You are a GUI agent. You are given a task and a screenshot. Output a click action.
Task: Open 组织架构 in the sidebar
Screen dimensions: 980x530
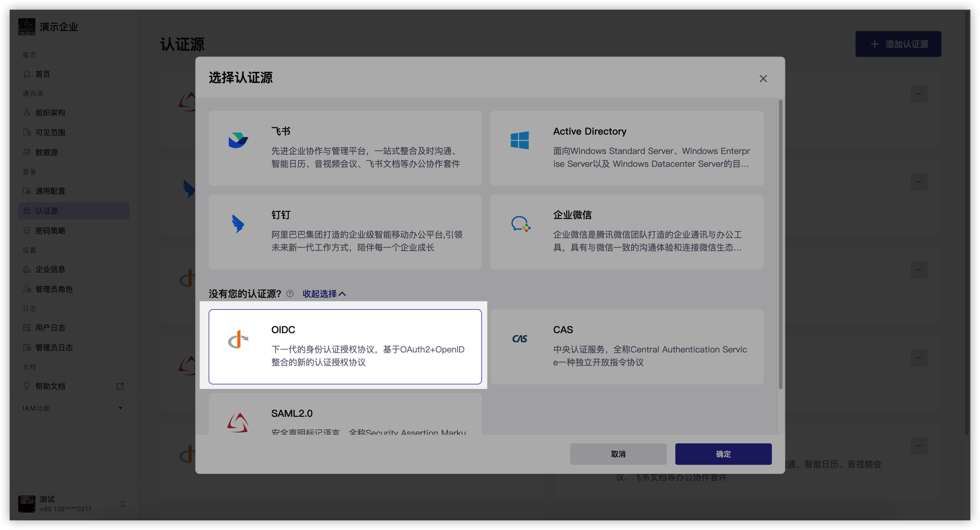pos(73,113)
